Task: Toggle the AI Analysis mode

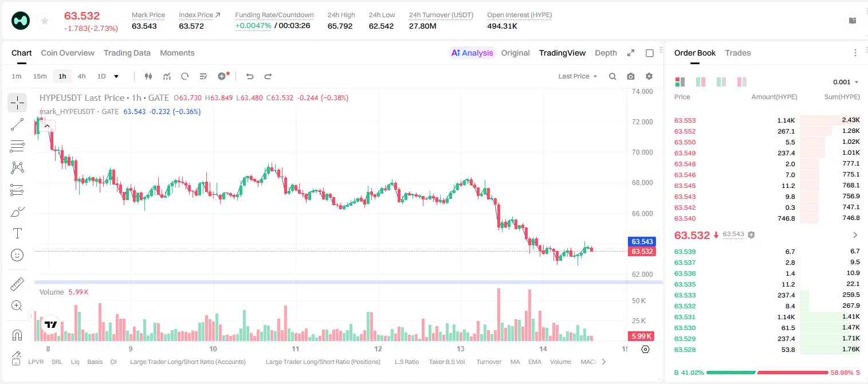Action: [472, 53]
